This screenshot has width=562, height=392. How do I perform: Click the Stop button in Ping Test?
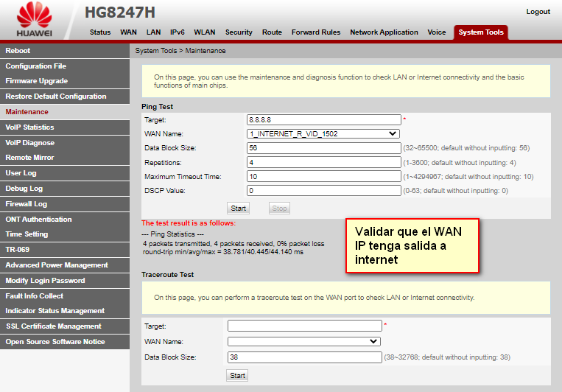click(279, 209)
